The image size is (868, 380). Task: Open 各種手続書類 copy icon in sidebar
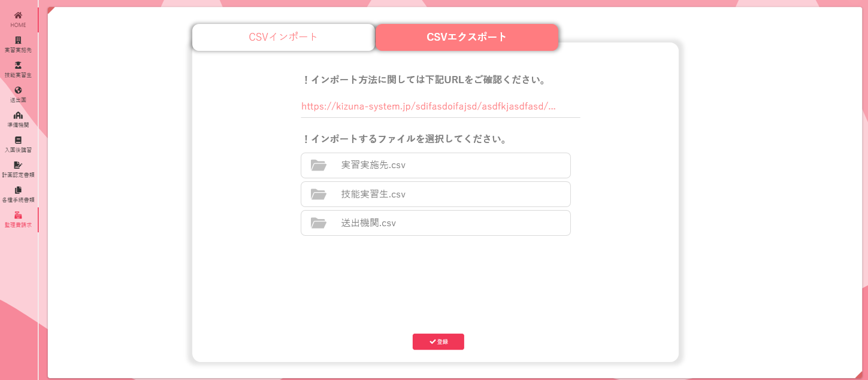tap(18, 190)
